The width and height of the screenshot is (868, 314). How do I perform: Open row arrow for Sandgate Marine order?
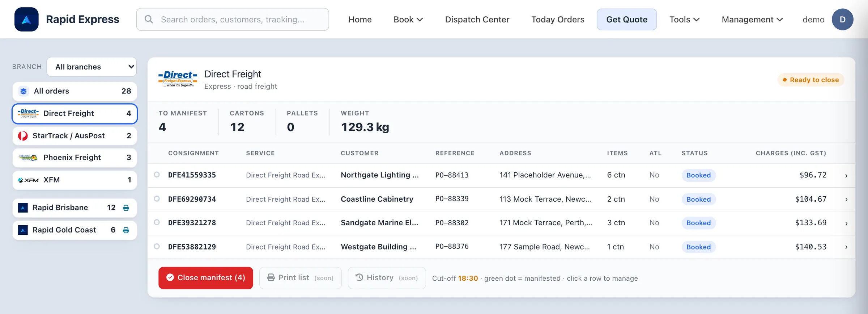(x=846, y=223)
